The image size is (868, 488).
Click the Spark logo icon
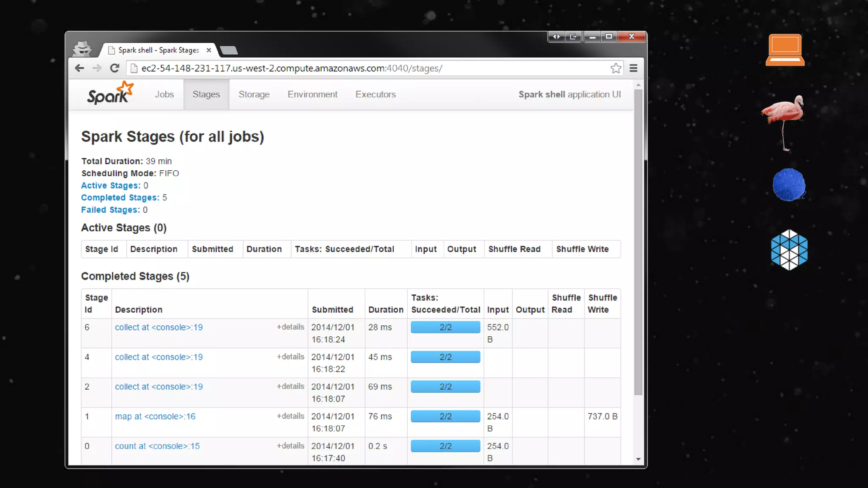point(110,94)
